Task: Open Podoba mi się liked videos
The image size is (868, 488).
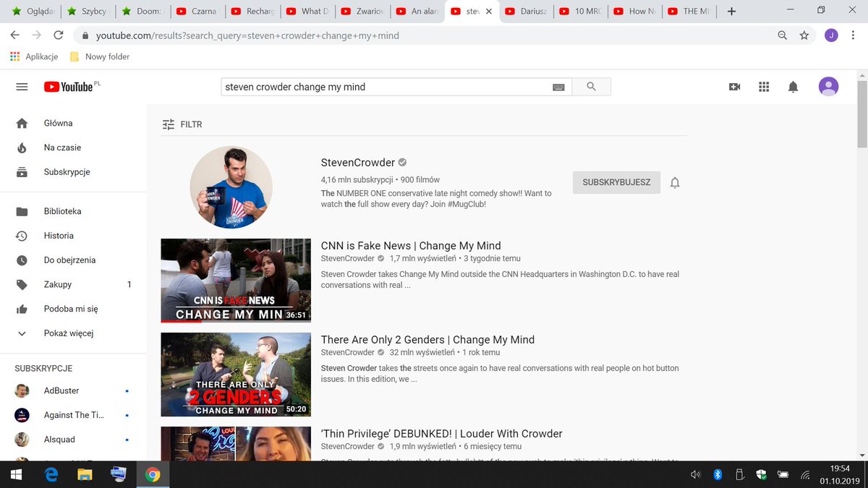Action: click(73, 309)
